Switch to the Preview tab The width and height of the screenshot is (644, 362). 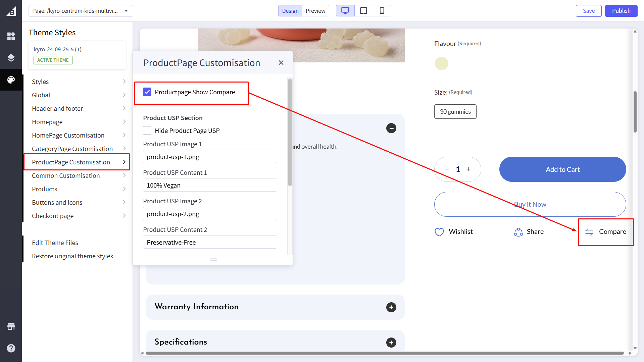315,11
